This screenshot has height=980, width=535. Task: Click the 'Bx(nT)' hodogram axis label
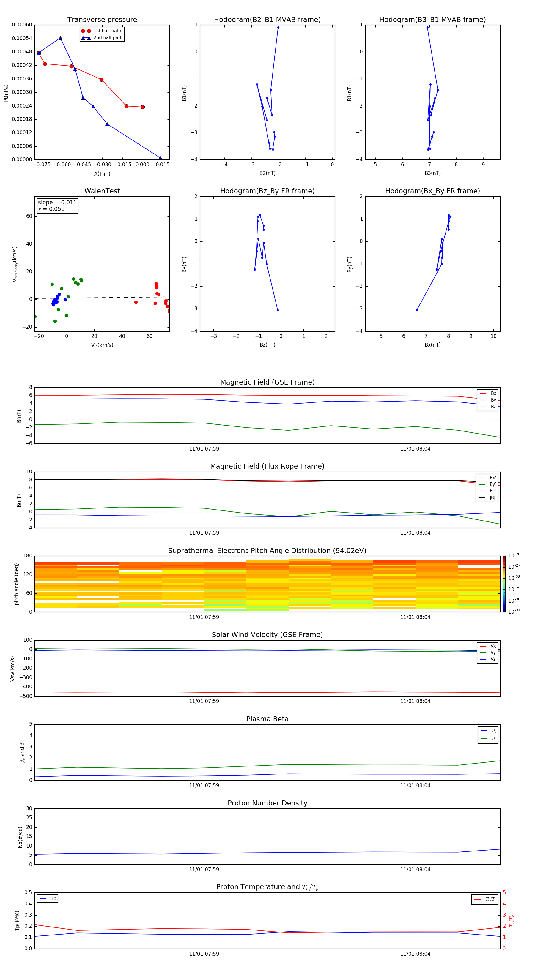(x=432, y=345)
